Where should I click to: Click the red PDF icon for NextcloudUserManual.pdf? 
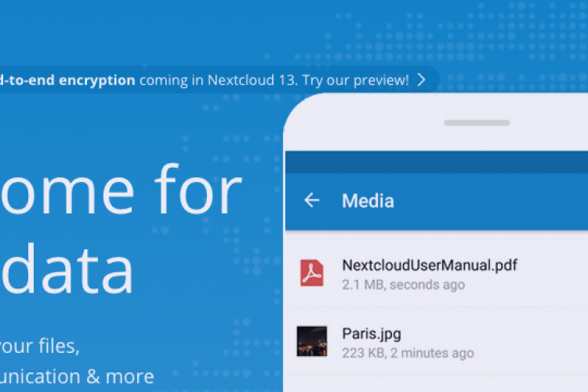point(311,273)
